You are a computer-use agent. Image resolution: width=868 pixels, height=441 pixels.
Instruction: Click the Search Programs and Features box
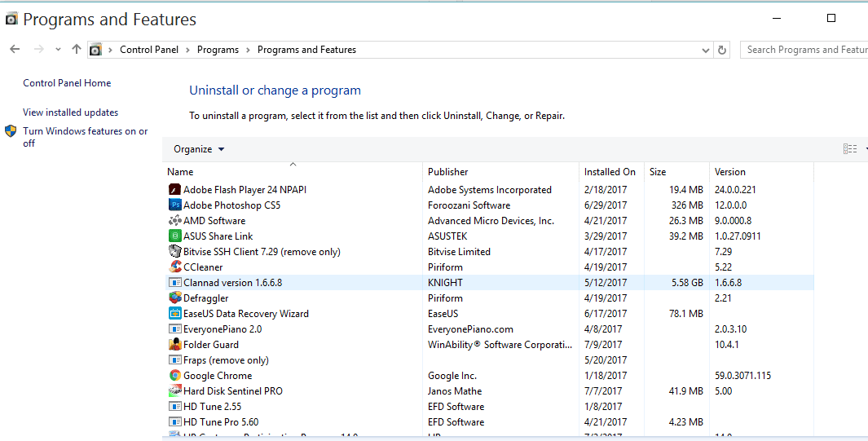pos(804,50)
